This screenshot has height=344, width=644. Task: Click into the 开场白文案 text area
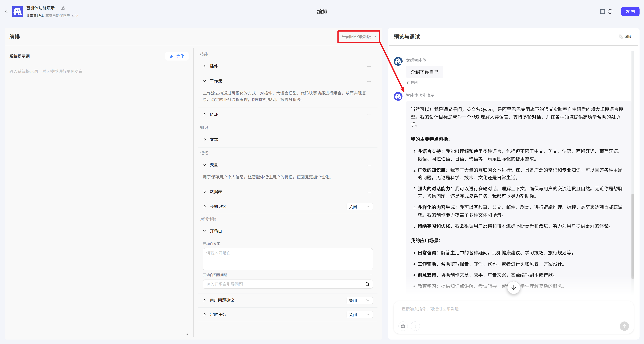287,259
